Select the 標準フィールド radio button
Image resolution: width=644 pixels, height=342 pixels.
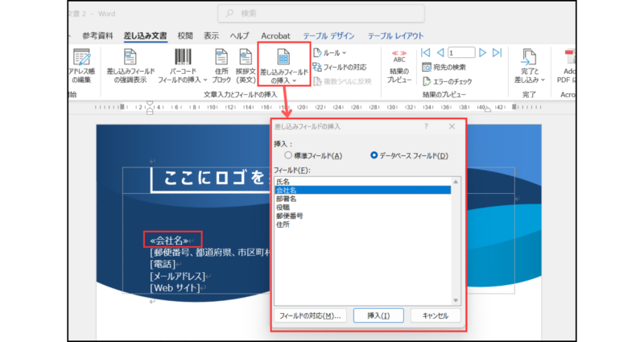click(288, 155)
